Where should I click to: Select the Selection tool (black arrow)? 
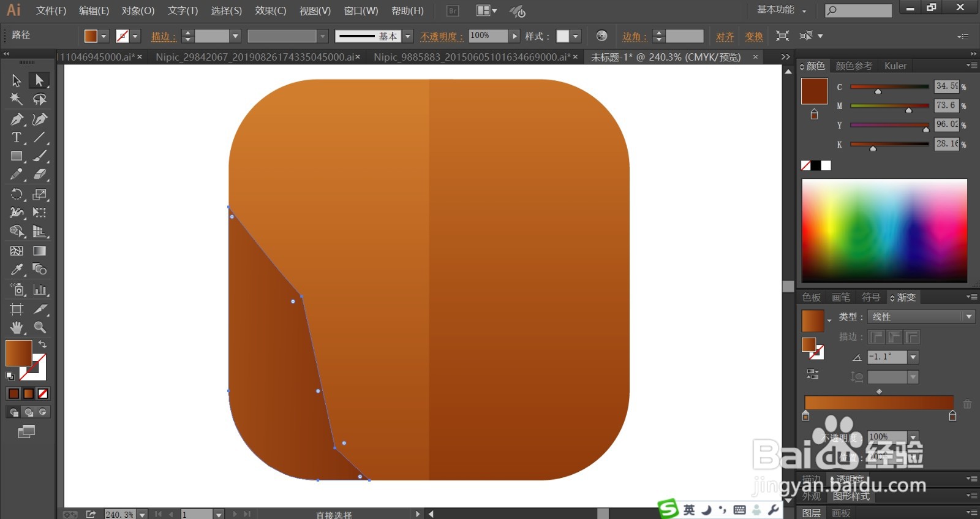pos(17,80)
